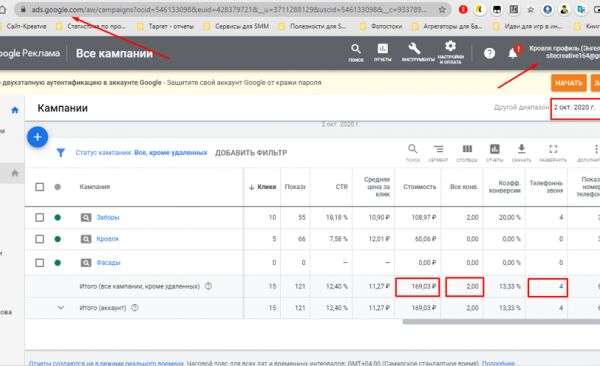The height and width of the screenshot is (366, 600).
Task: Open the Таргет - отчеты bookmark folder
Action: (165, 26)
